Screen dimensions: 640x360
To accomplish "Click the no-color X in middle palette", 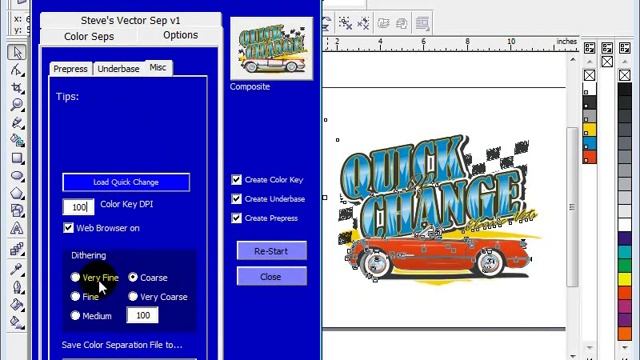I will coord(607,62).
